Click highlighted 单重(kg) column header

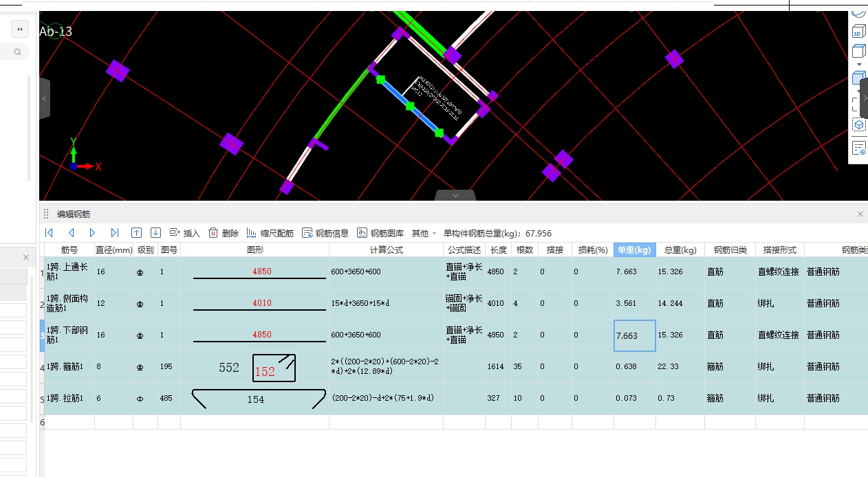634,250
